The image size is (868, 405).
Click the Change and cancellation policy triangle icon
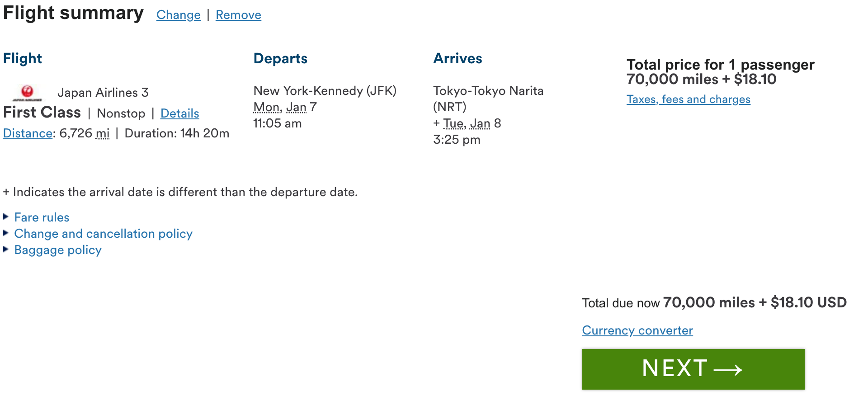click(6, 234)
